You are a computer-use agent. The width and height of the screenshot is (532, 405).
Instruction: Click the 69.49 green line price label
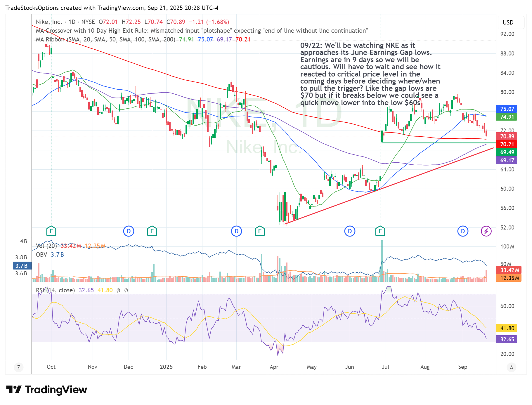point(507,152)
